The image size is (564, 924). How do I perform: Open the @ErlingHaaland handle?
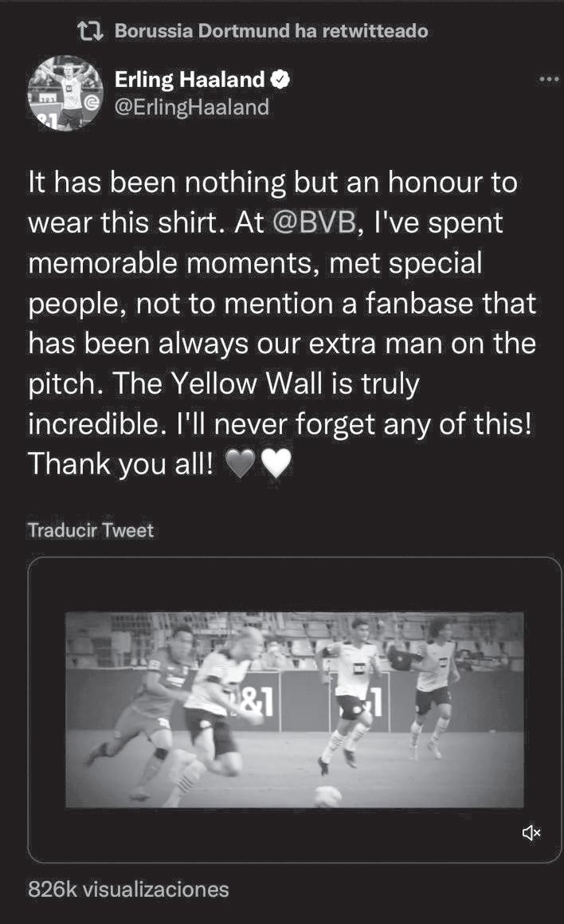click(192, 107)
